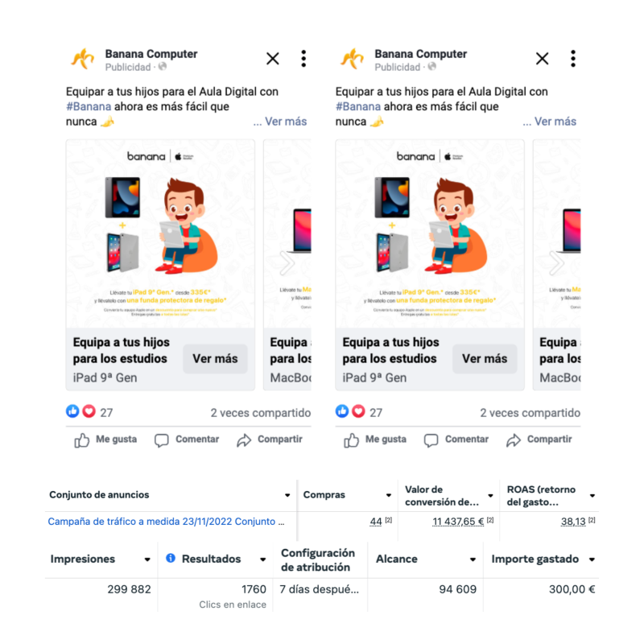Open three-dot menu on left ad
This screenshot has width=644, height=644.
coord(303,59)
